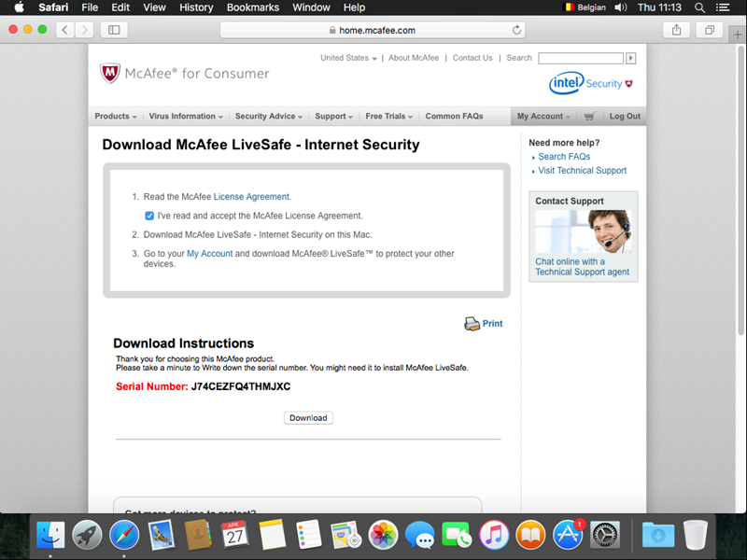Open the Downloads folder in Dock
The image size is (747, 560).
(x=658, y=535)
